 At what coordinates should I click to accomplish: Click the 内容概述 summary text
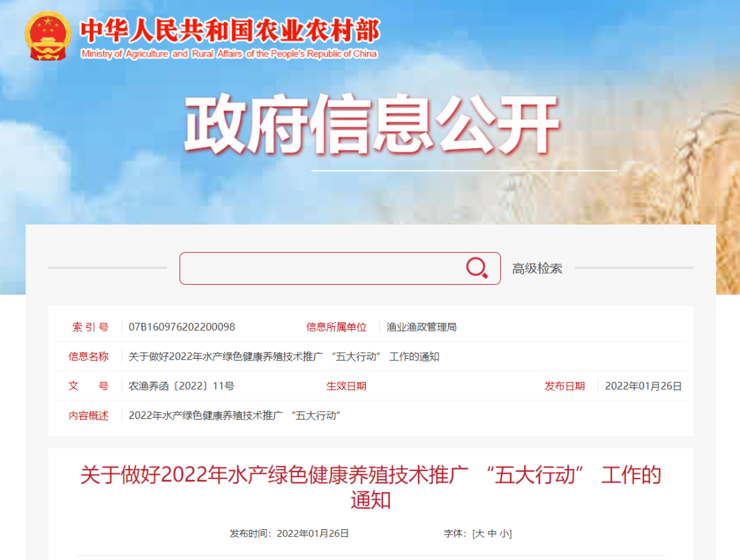point(234,416)
